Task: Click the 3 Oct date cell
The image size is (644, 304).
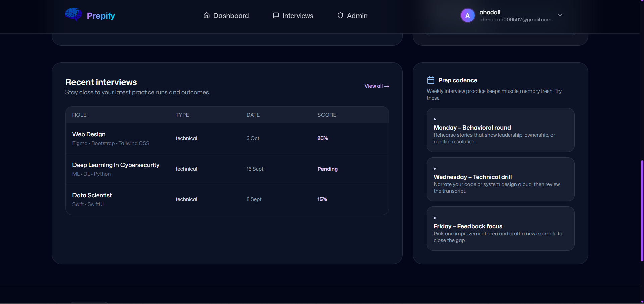Action: pos(253,138)
